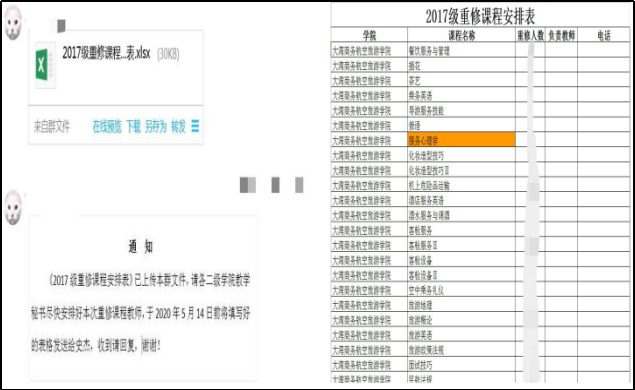The width and height of the screenshot is (635, 390).
Task: Select the 化妆造型技巧Ⅱ course cell
Action: click(461, 170)
